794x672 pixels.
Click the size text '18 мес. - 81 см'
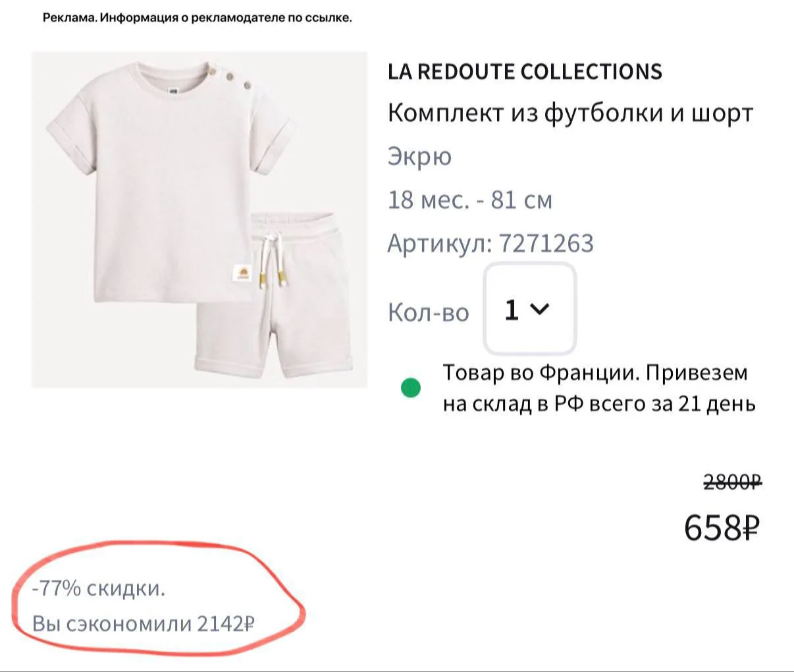tap(469, 199)
